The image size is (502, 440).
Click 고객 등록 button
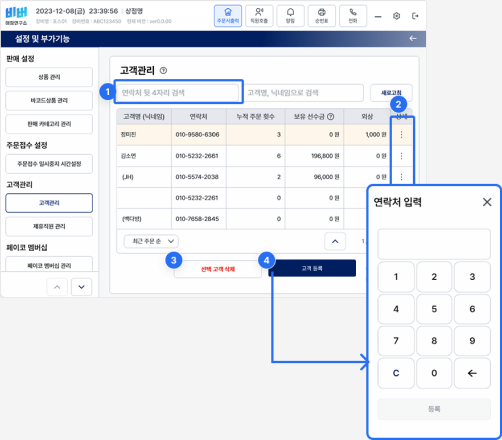click(312, 268)
